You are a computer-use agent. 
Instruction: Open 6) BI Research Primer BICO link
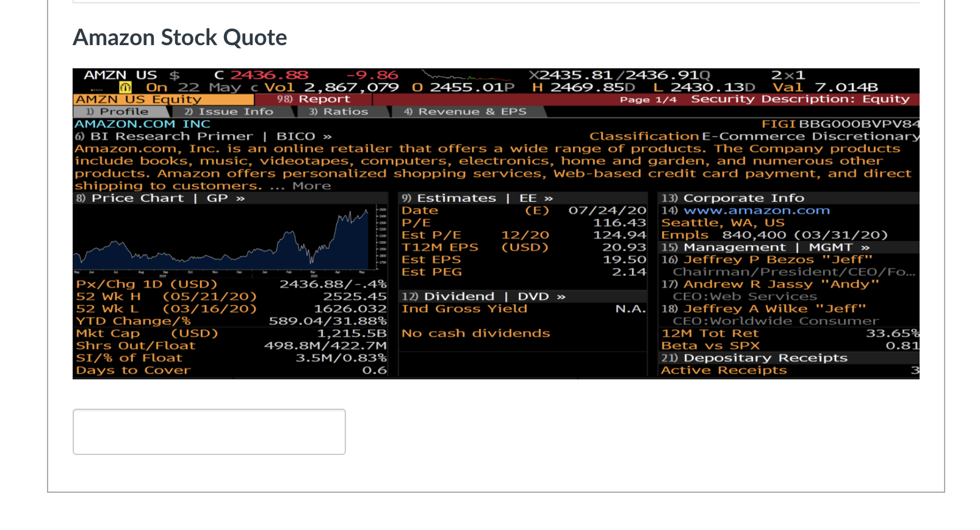click(205, 137)
